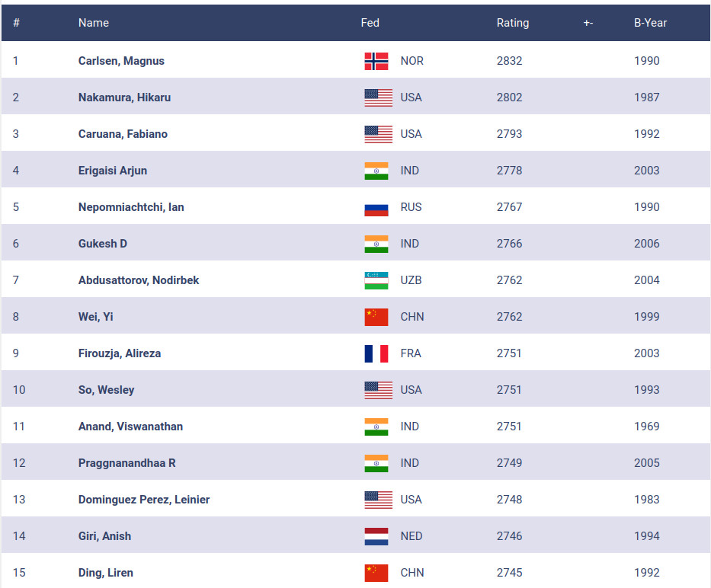This screenshot has width=711, height=588.
Task: Open Dominguez Perez, Leinier profile
Action: tap(144, 500)
